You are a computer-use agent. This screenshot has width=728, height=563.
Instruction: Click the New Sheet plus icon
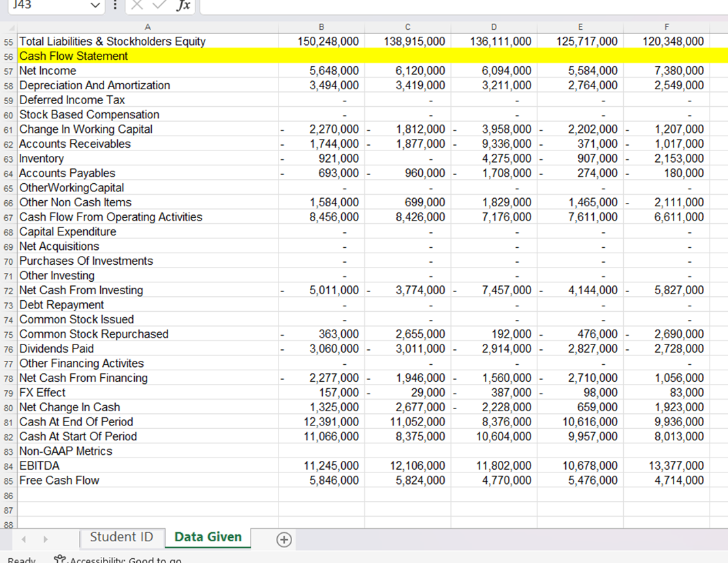click(x=284, y=538)
